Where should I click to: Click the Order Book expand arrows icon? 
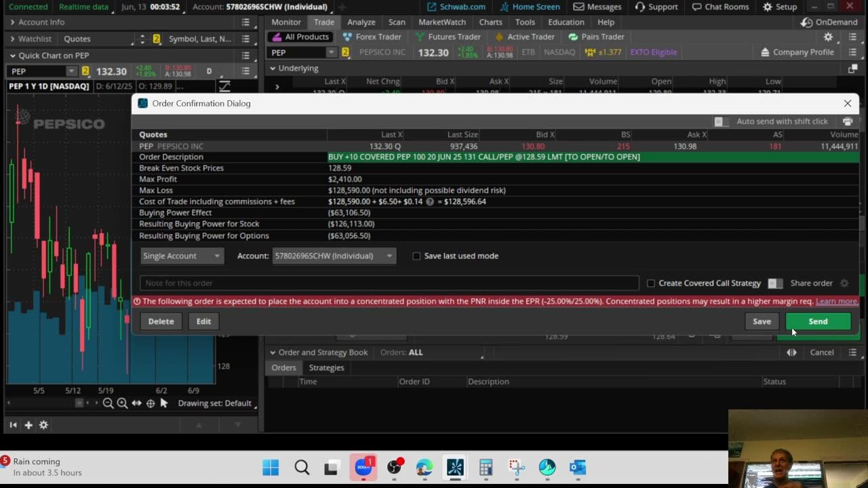coord(791,352)
